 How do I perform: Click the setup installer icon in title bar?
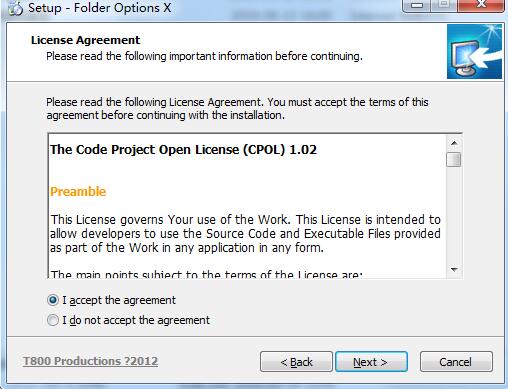coord(15,8)
